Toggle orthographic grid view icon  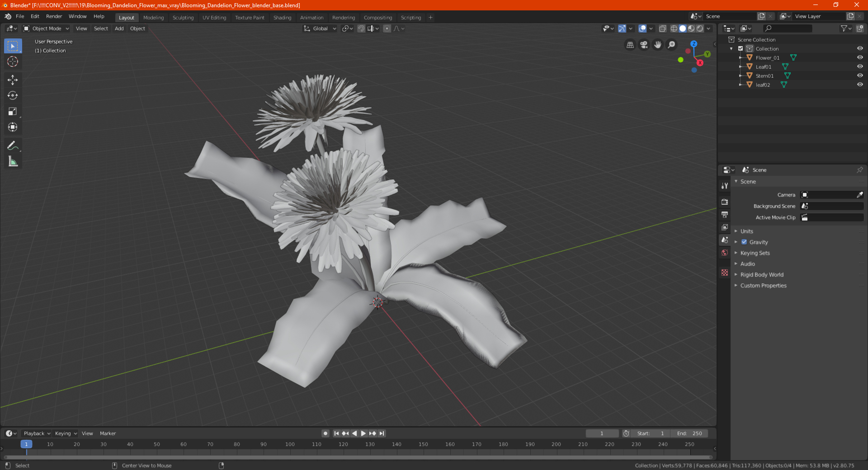(x=630, y=45)
